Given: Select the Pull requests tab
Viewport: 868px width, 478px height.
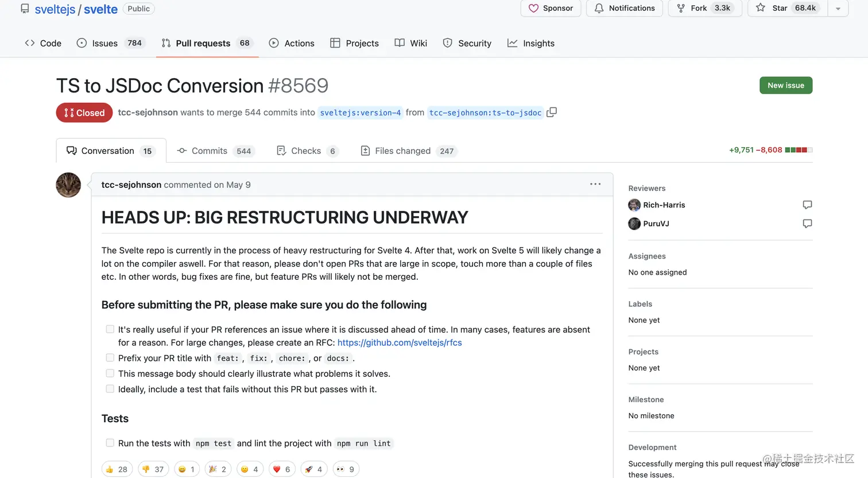Looking at the screenshot, I should point(207,43).
